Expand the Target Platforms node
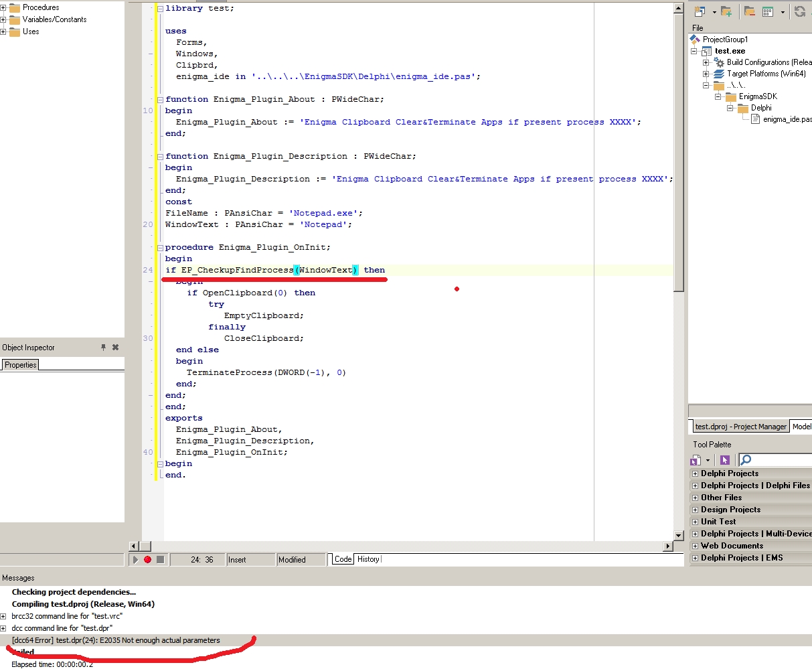The image size is (812, 669). point(706,74)
